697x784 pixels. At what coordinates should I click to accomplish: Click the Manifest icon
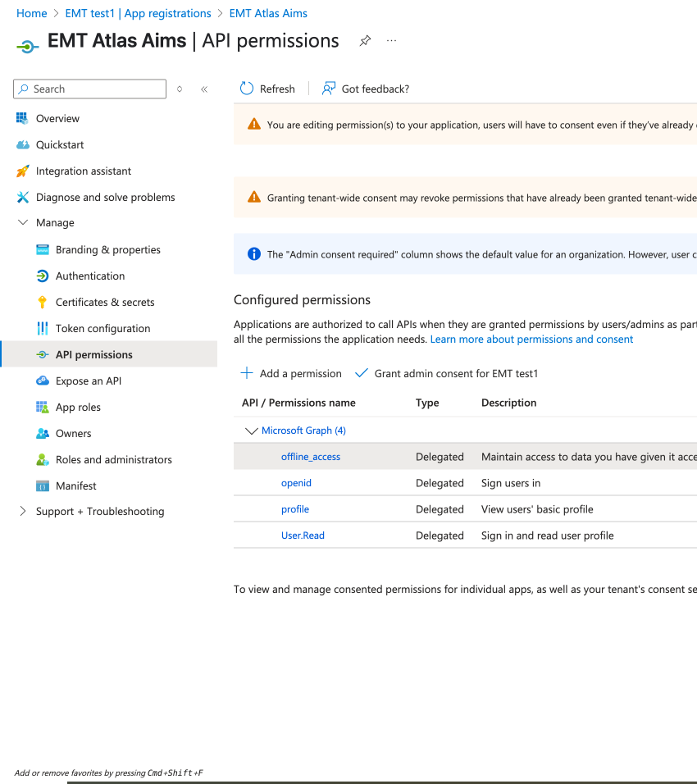(43, 486)
